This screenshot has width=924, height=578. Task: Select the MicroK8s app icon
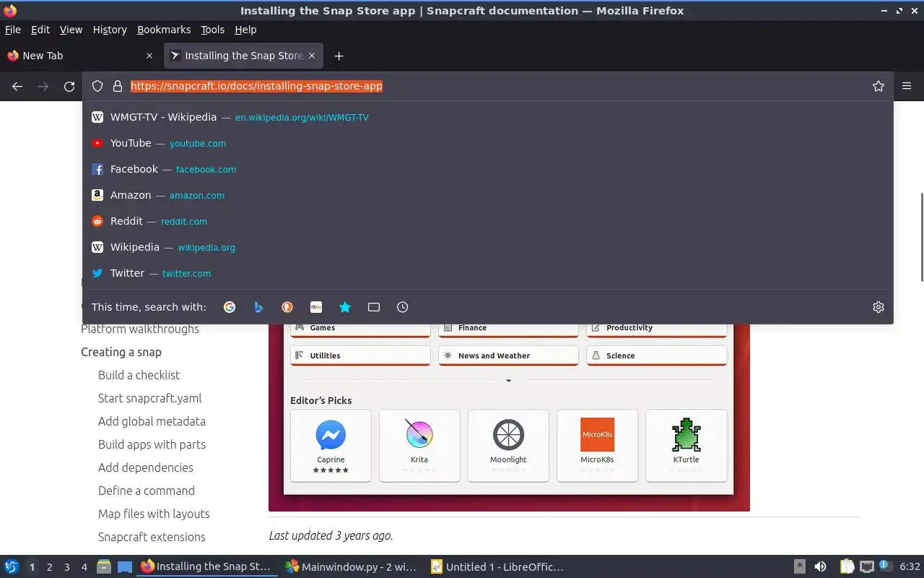coord(597,435)
